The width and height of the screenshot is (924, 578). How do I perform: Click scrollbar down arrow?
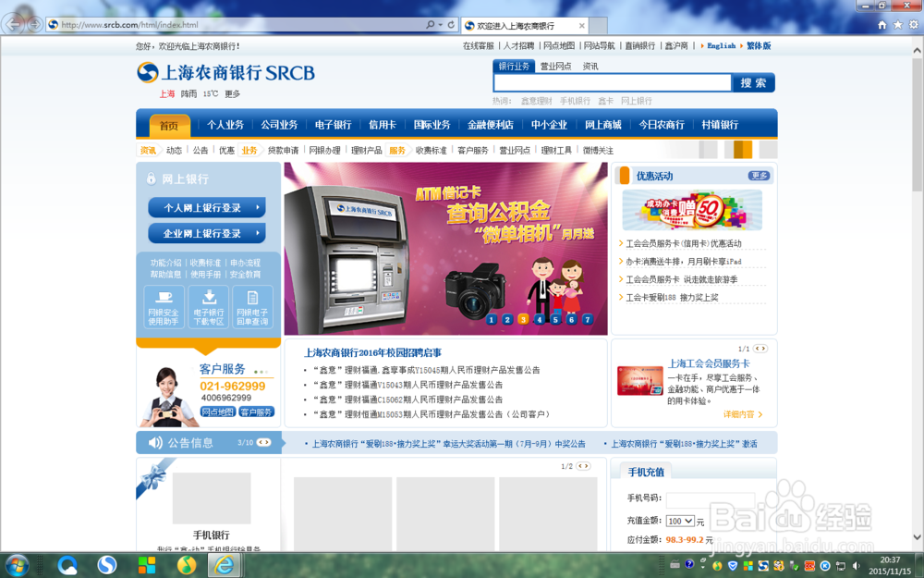coord(917,536)
